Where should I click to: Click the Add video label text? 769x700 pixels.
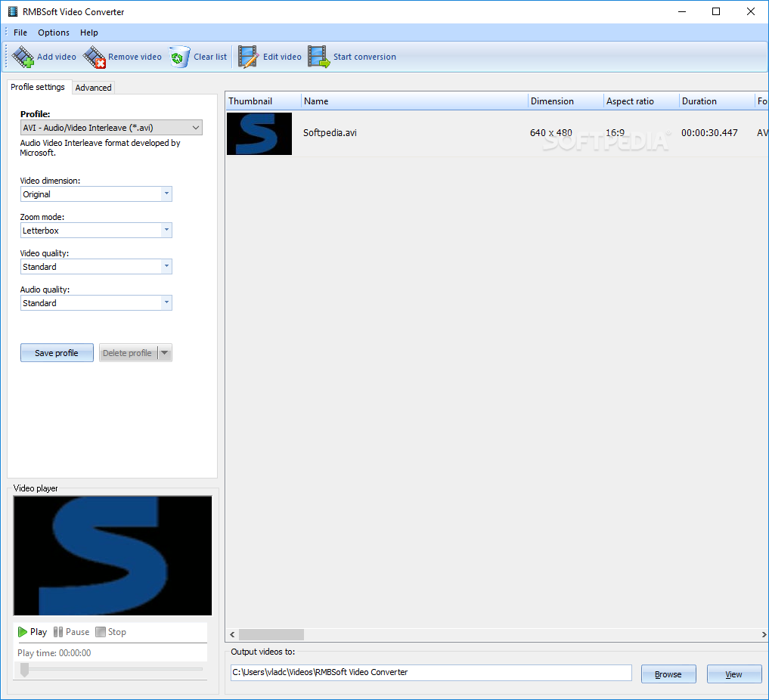(57, 57)
